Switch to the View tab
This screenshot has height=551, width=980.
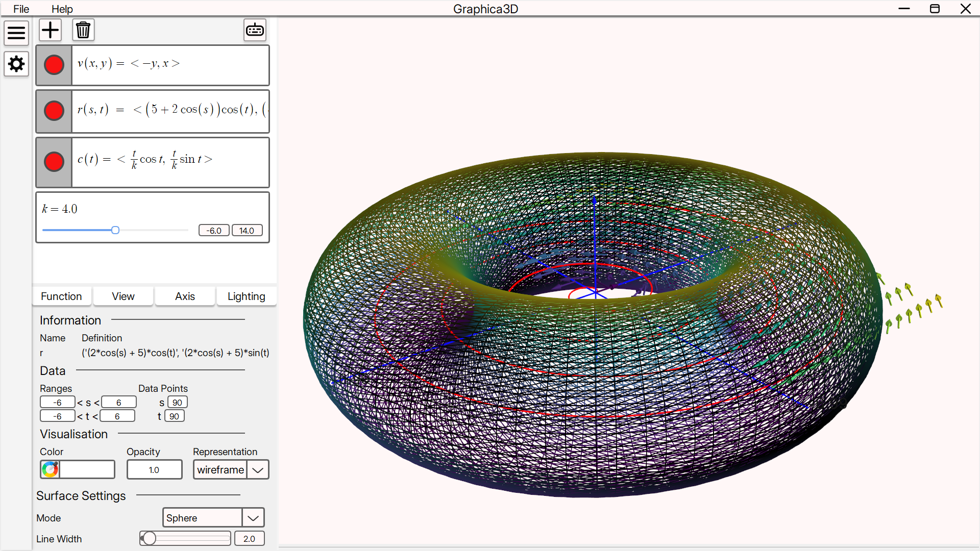pyautogui.click(x=123, y=296)
